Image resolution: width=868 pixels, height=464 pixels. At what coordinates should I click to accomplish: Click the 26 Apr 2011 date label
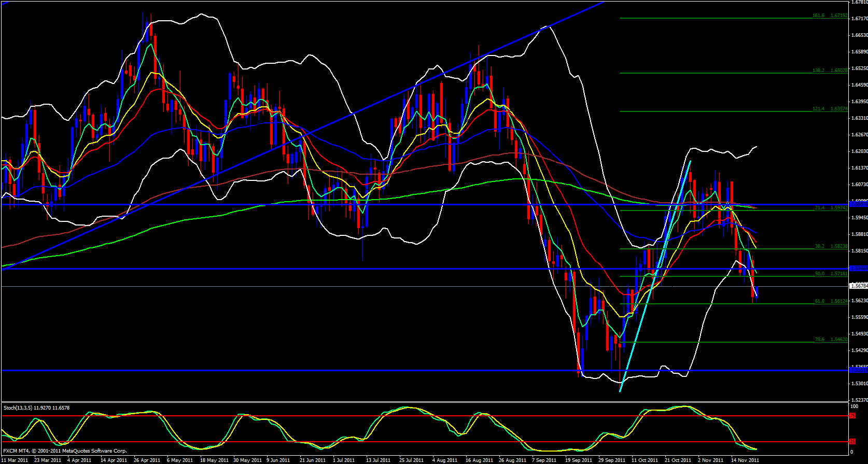click(x=147, y=460)
